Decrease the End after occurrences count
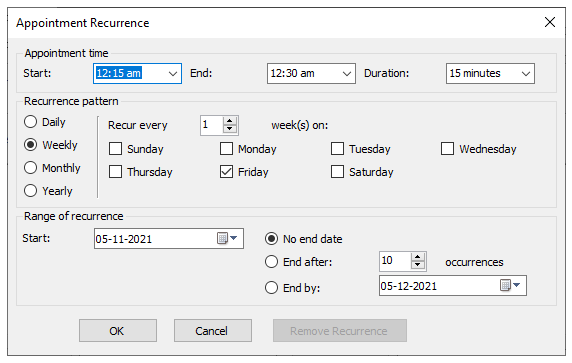The image size is (572, 363). tap(418, 266)
